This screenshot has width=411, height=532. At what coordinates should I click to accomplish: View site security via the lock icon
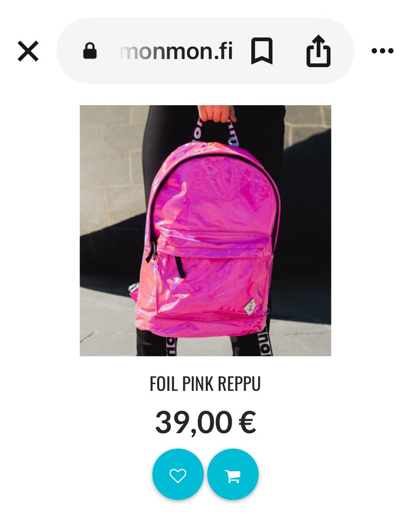[89, 51]
